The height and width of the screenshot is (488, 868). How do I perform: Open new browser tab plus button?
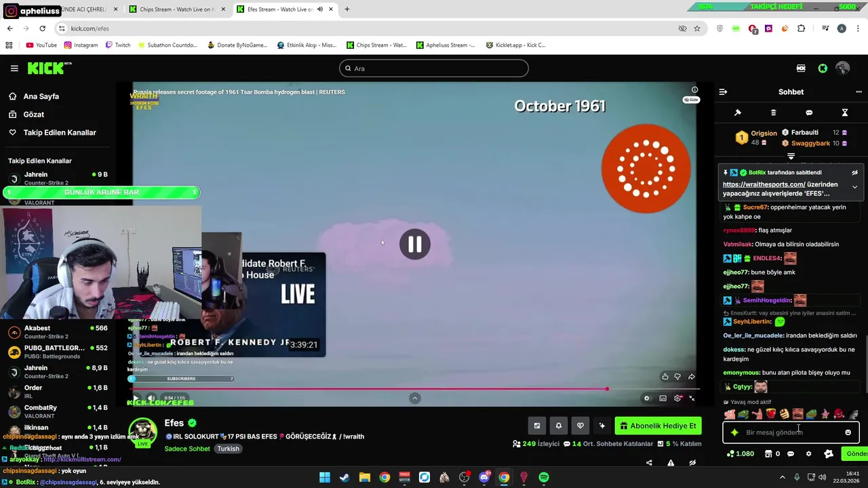pos(347,9)
